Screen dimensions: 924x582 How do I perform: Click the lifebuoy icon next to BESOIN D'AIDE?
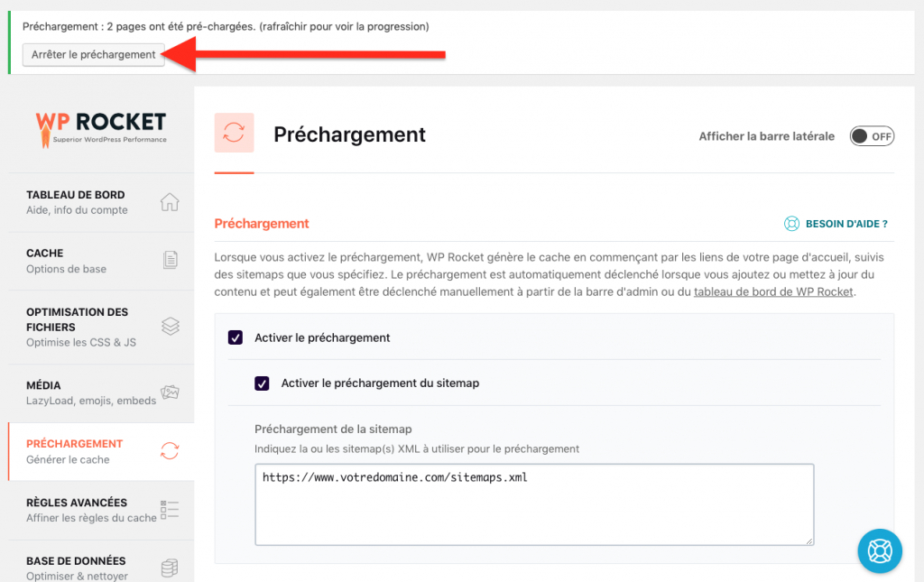pos(793,223)
